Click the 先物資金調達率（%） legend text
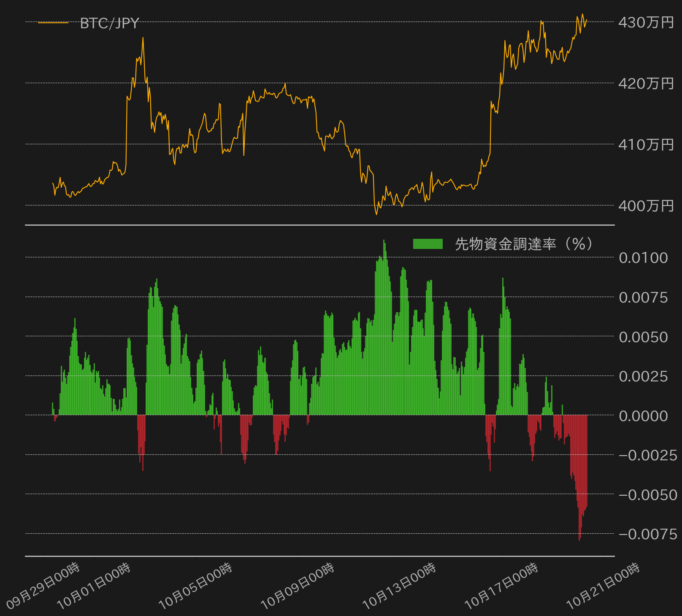 coord(524,244)
